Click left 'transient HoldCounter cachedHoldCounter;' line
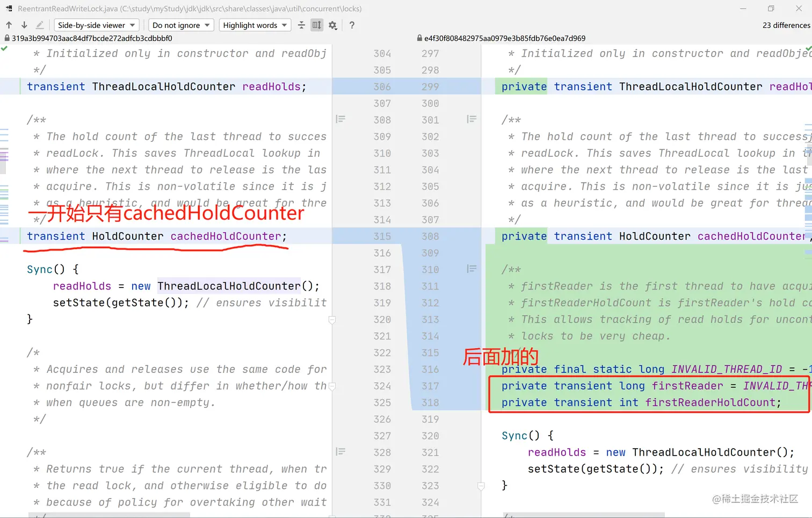 [157, 236]
